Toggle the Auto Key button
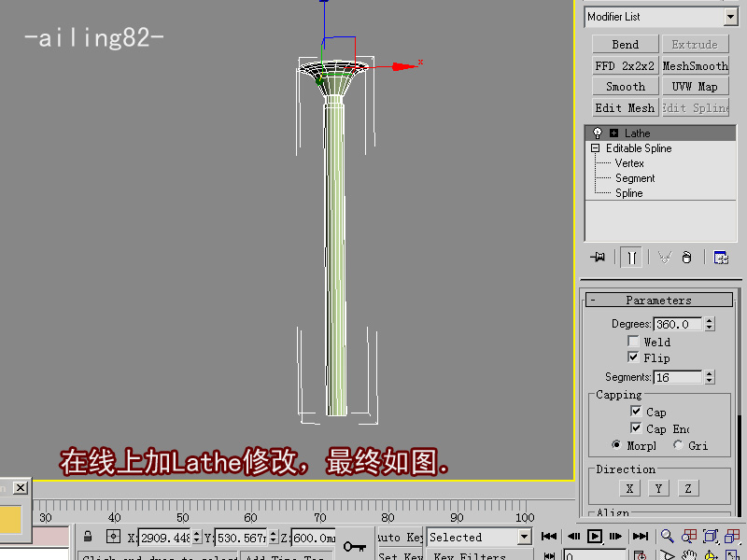This screenshot has width=747, height=560. point(401,538)
